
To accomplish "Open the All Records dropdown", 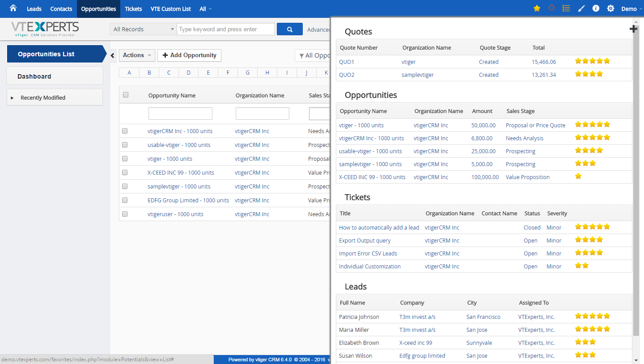I will 143,29.
